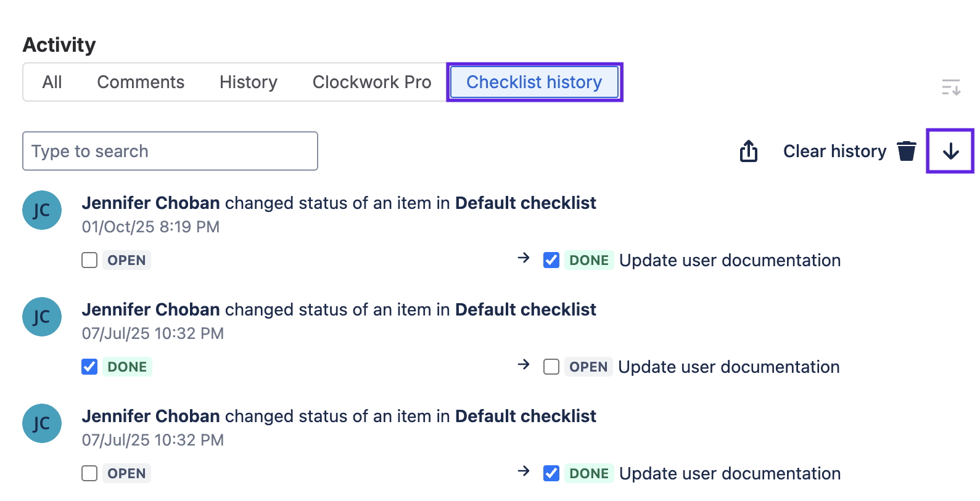Screen dimensions: 980x501
Task: Click the export share icon
Action: coord(748,151)
